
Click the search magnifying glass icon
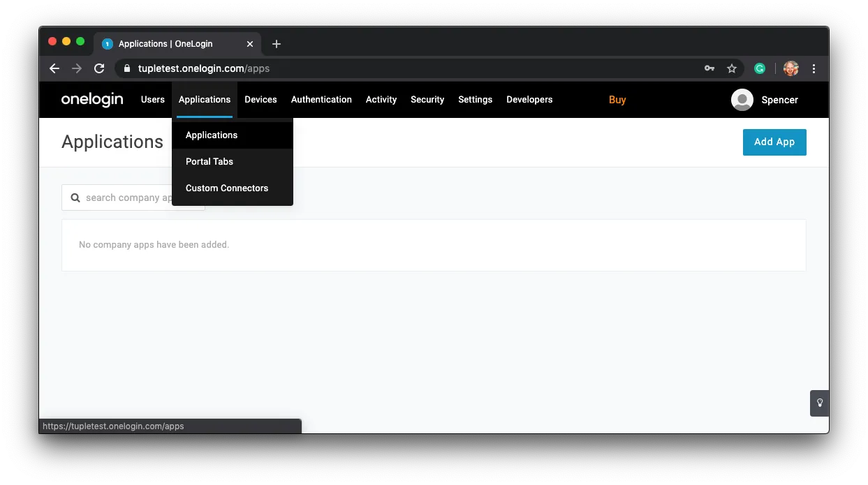[75, 197]
